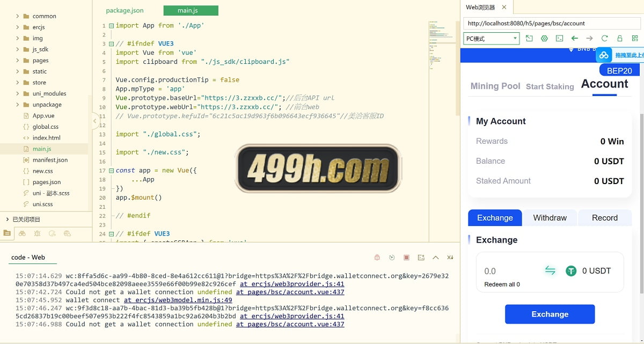Open a new terminal from console toolbar

[x=421, y=258]
